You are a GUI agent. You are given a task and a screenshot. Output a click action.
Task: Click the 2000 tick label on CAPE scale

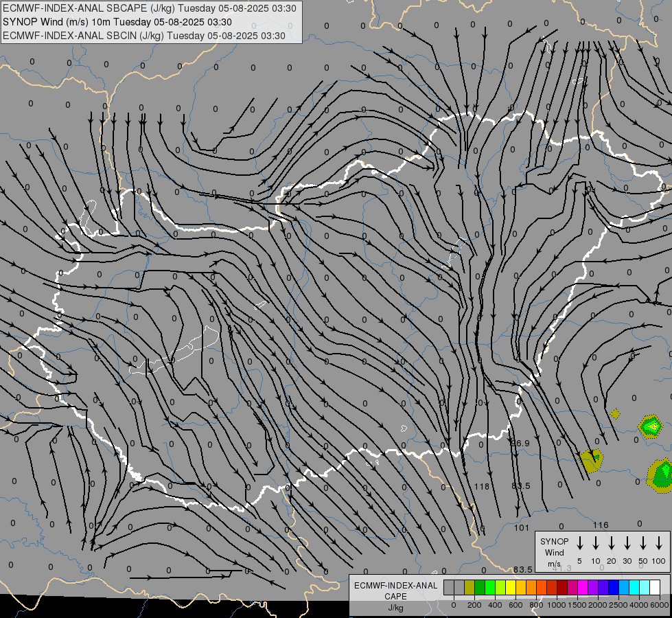(x=598, y=605)
